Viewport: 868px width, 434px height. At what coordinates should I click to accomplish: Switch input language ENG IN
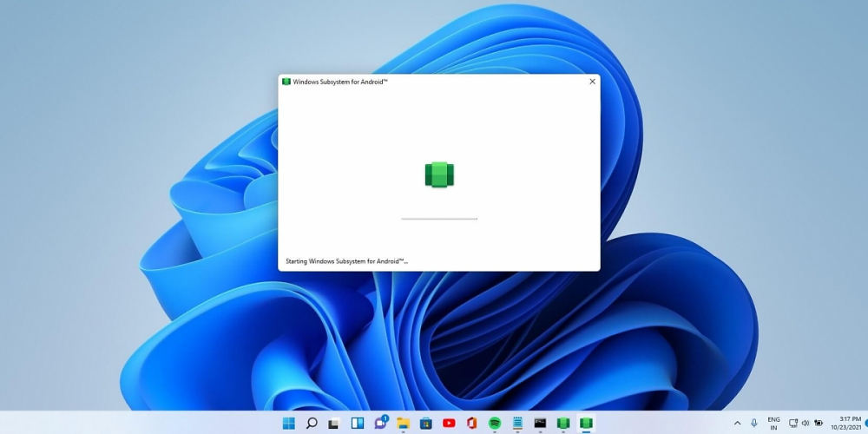click(774, 424)
